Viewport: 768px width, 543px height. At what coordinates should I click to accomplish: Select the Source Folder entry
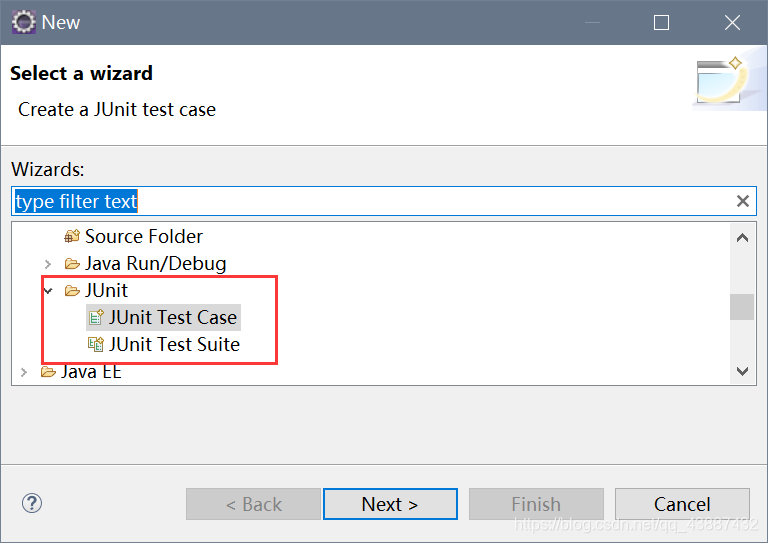(x=144, y=236)
